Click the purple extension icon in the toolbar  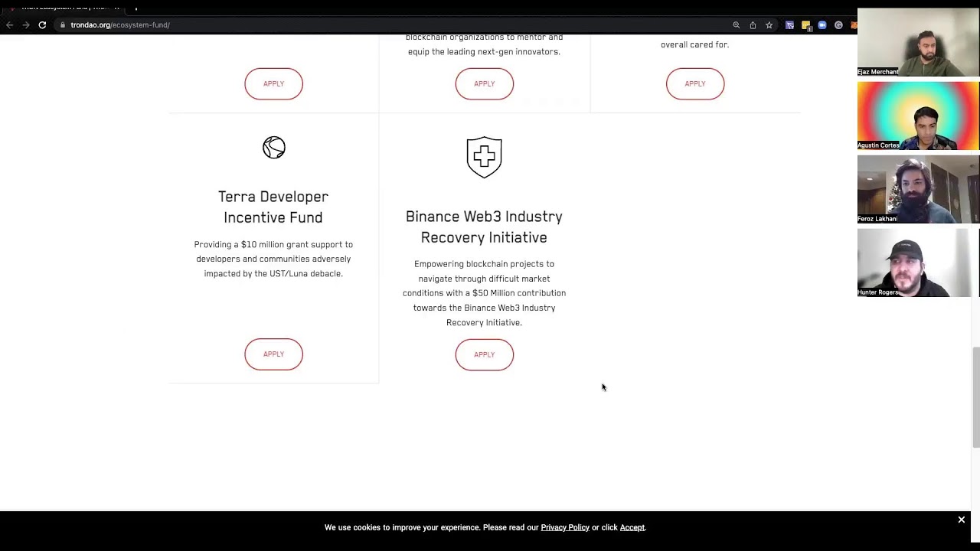pos(789,25)
